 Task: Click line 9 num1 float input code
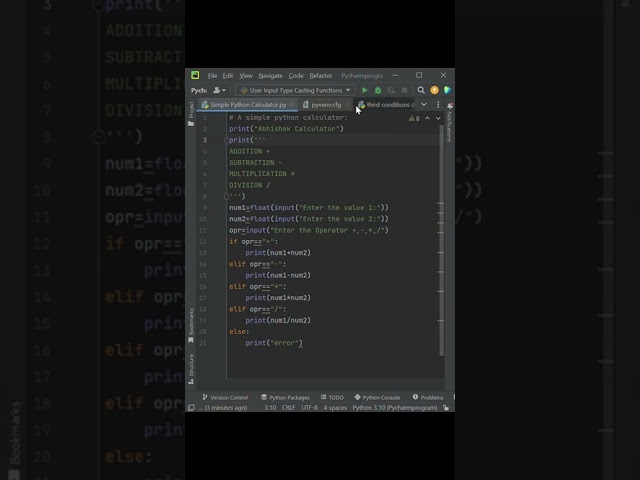(309, 208)
